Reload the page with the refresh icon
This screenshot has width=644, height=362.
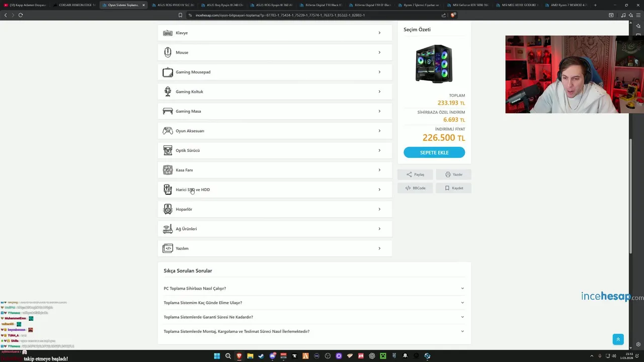coord(21,15)
